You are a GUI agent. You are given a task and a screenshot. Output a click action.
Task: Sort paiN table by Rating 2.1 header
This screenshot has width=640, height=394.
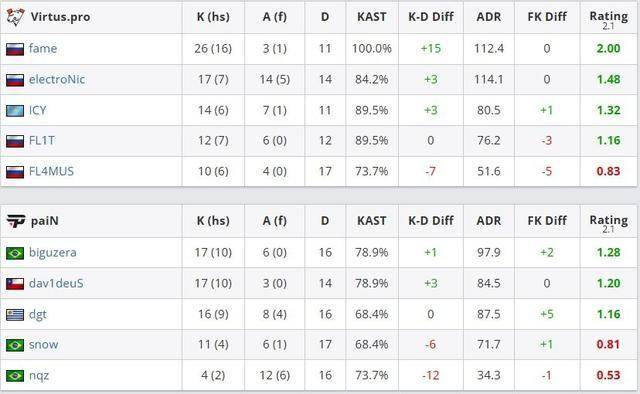(x=609, y=223)
